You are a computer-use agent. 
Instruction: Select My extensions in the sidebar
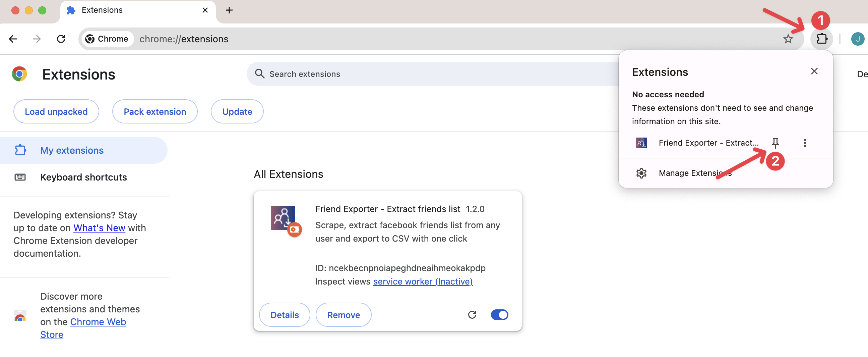pyautogui.click(x=83, y=150)
